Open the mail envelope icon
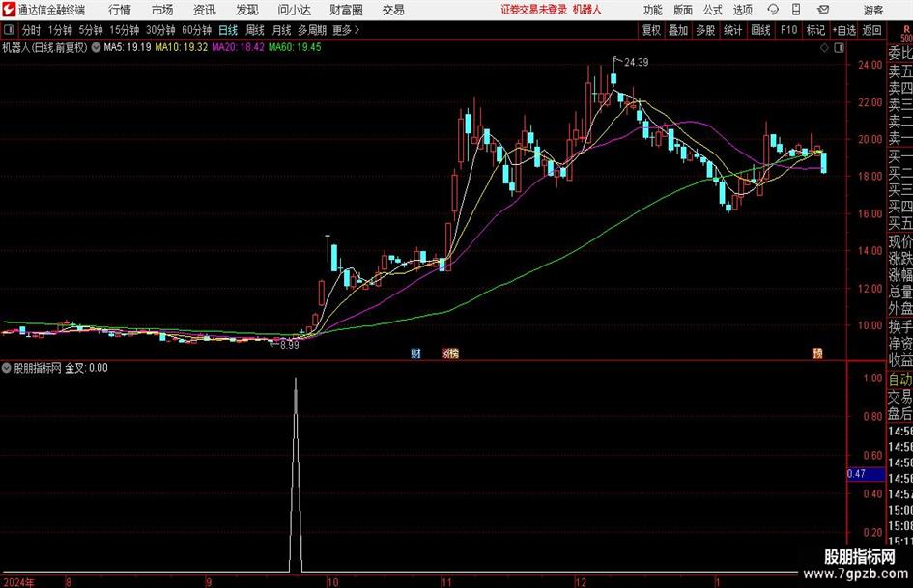913x588 pixels. click(x=823, y=10)
